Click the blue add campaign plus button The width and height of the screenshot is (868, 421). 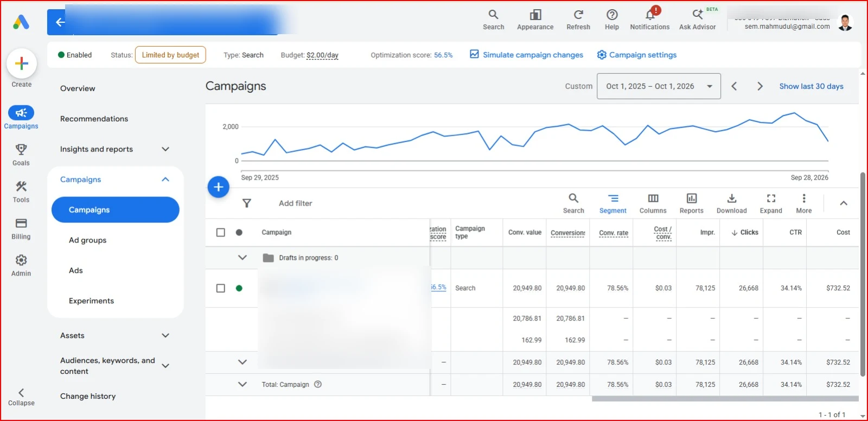point(219,187)
